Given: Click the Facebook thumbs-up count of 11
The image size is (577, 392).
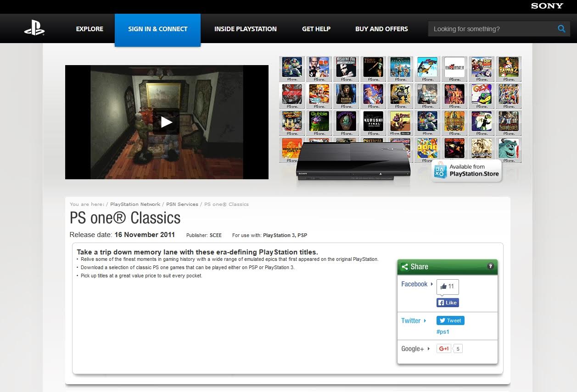Looking at the screenshot, I should coord(448,287).
